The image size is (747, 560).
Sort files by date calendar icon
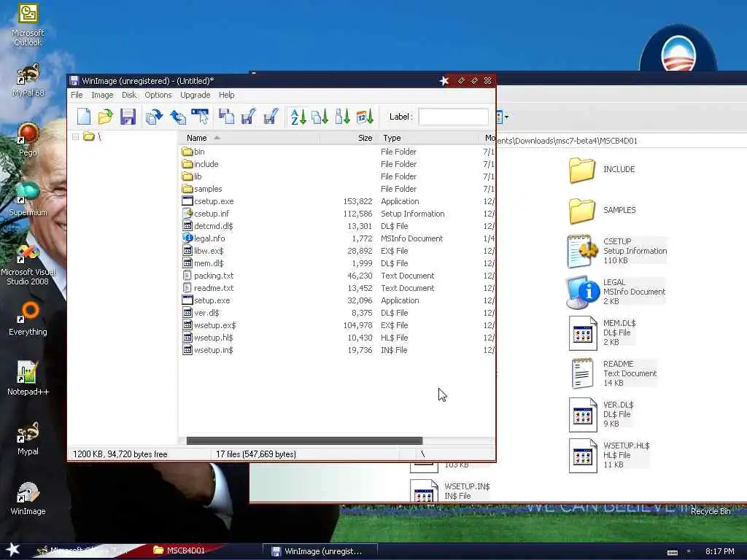[365, 117]
